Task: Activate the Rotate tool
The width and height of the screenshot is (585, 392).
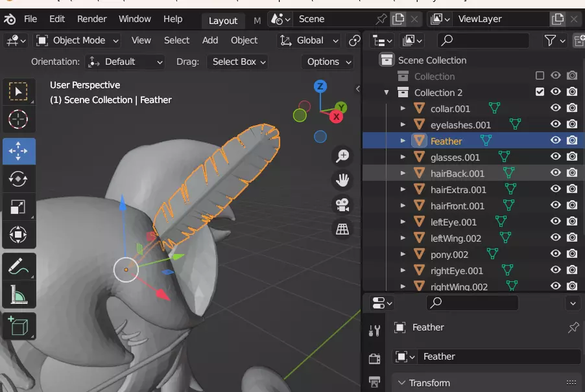Action: pyautogui.click(x=18, y=179)
